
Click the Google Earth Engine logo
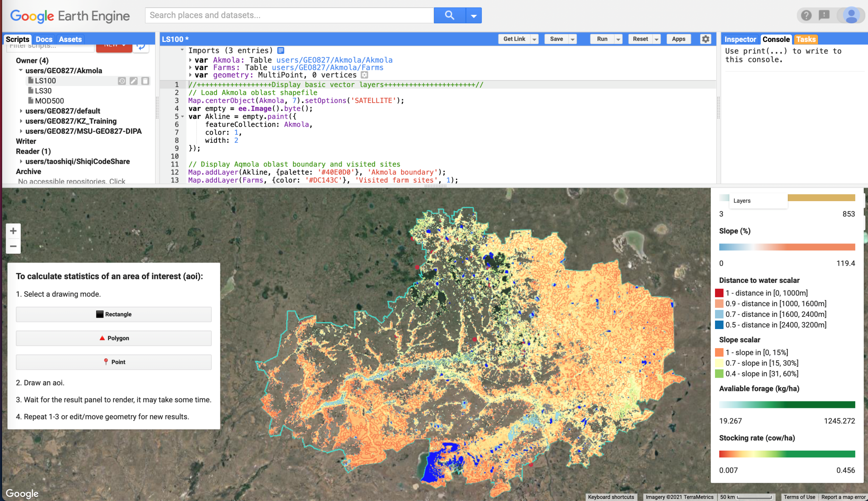(x=70, y=16)
